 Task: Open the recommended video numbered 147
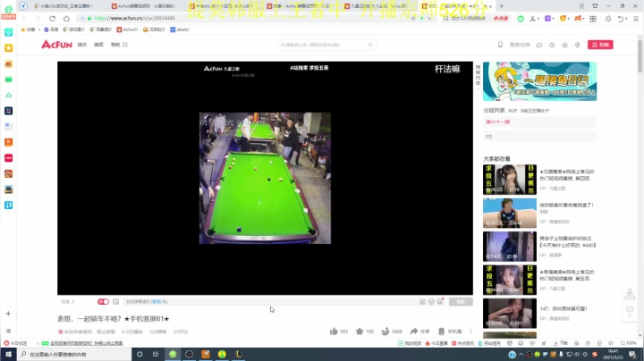[x=509, y=313]
